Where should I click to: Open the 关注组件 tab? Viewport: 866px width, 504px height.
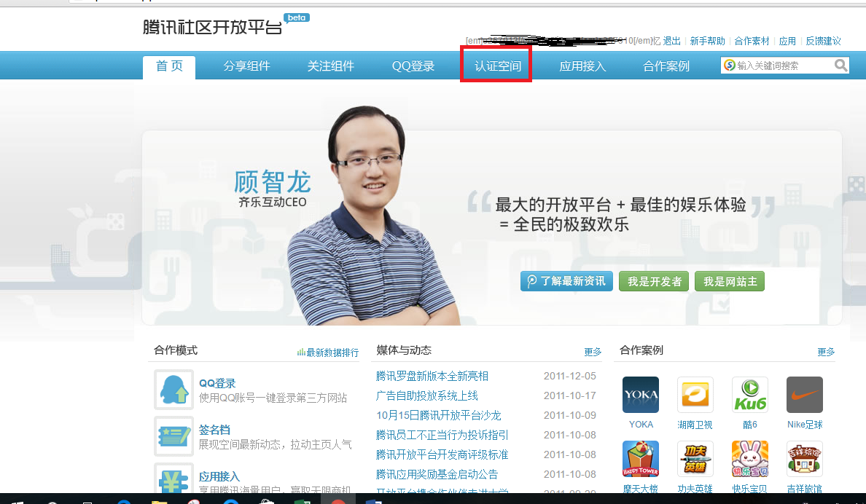pyautogui.click(x=330, y=66)
